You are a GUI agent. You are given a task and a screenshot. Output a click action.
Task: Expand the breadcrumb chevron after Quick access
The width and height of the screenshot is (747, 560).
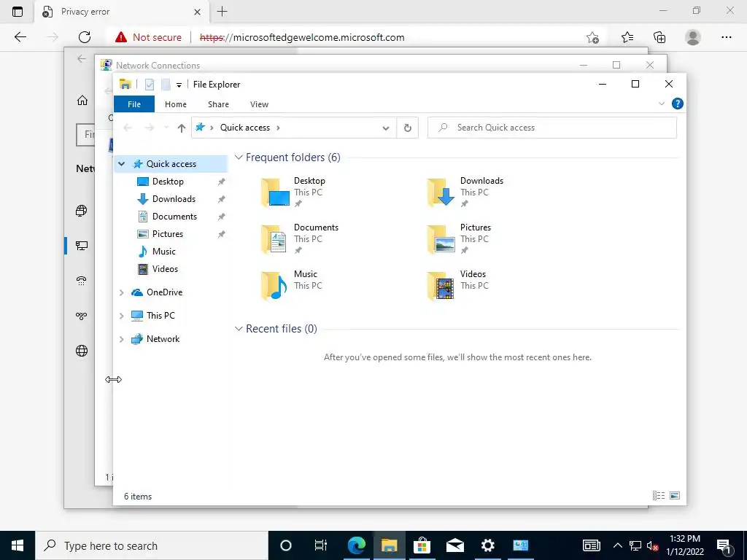click(x=278, y=128)
